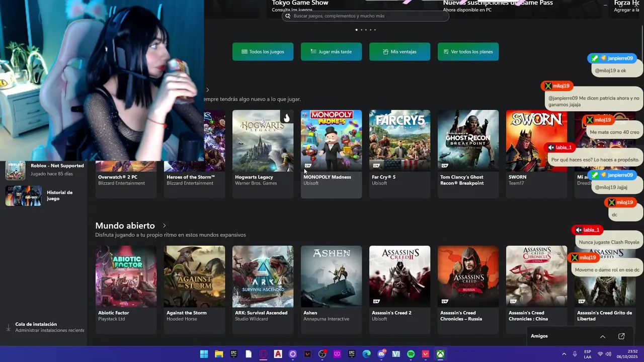Open Assassin's Creed Grito de Libertad
This screenshot has height=362, width=644.
tap(605, 290)
